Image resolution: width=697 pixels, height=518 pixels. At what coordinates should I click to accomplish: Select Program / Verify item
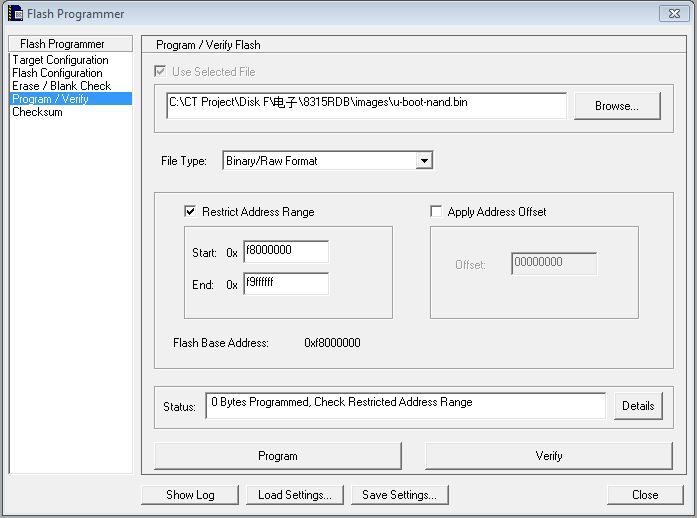tap(71, 99)
